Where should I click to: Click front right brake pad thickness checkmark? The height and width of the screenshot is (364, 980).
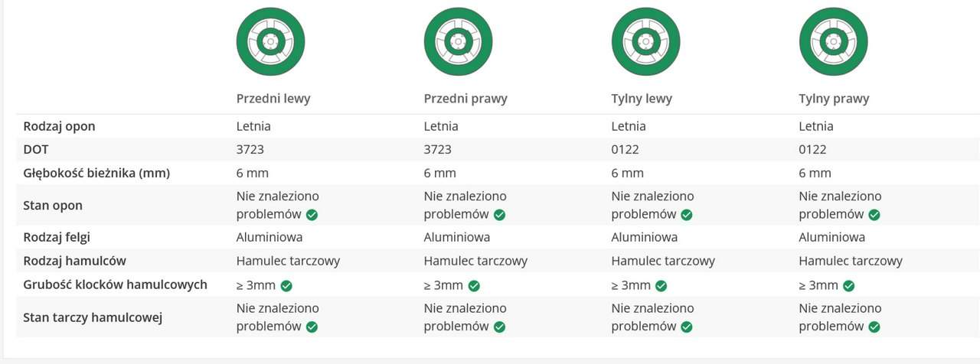(474, 286)
